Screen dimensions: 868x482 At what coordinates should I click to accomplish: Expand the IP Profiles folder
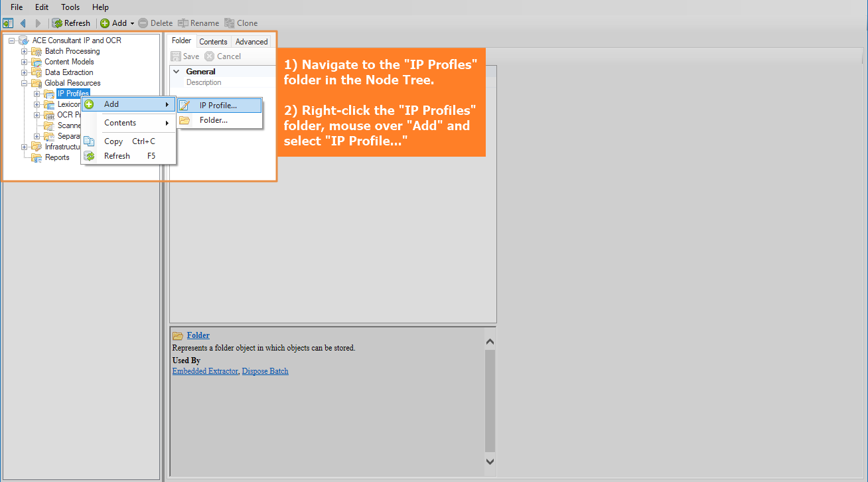(x=37, y=94)
